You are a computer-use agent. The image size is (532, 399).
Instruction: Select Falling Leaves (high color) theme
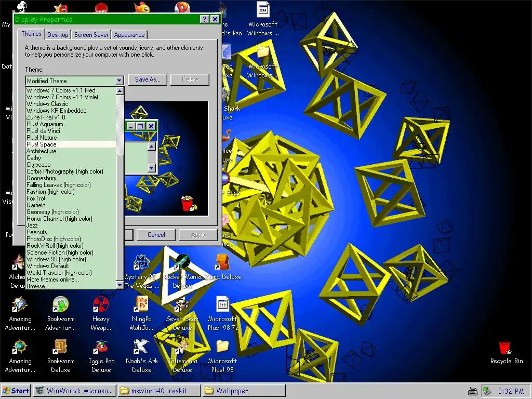[x=71, y=185]
